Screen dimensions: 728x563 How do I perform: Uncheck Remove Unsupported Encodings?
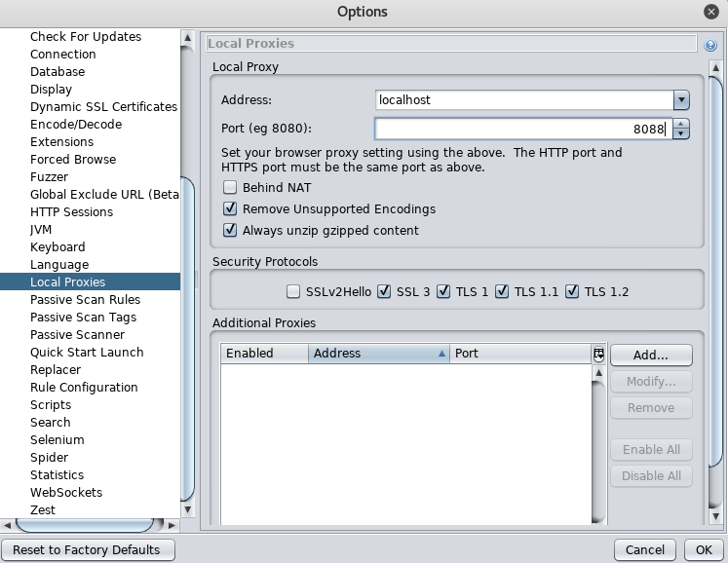point(230,208)
